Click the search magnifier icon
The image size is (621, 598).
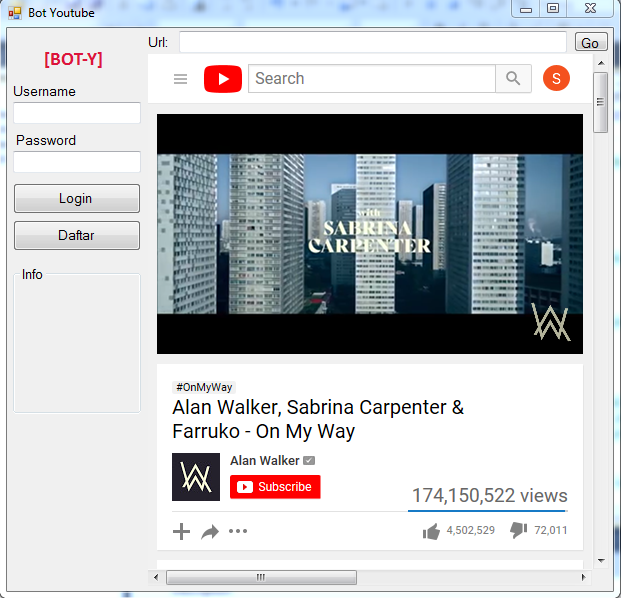tap(513, 78)
